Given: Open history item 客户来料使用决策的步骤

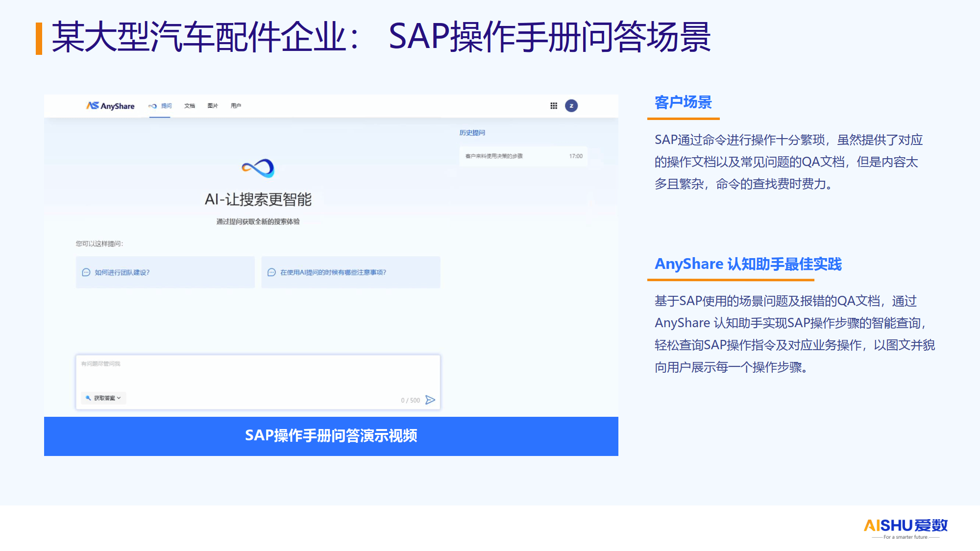Looking at the screenshot, I should tap(523, 156).
